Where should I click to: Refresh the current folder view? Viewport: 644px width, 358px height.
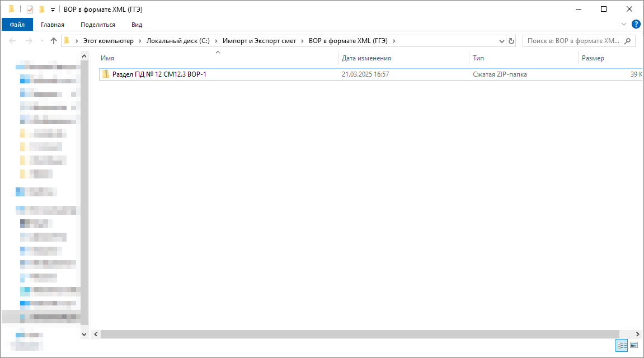(x=511, y=41)
